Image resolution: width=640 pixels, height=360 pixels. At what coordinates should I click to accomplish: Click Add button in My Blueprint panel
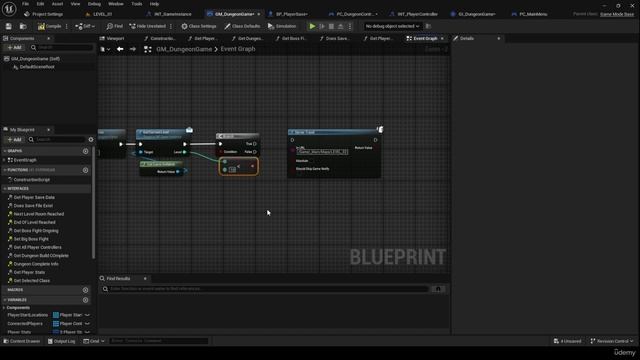[x=14, y=139]
